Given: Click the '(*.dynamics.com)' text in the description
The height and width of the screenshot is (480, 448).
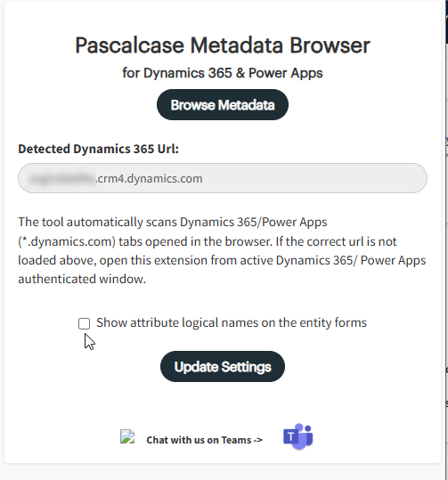Looking at the screenshot, I should click(x=67, y=241).
